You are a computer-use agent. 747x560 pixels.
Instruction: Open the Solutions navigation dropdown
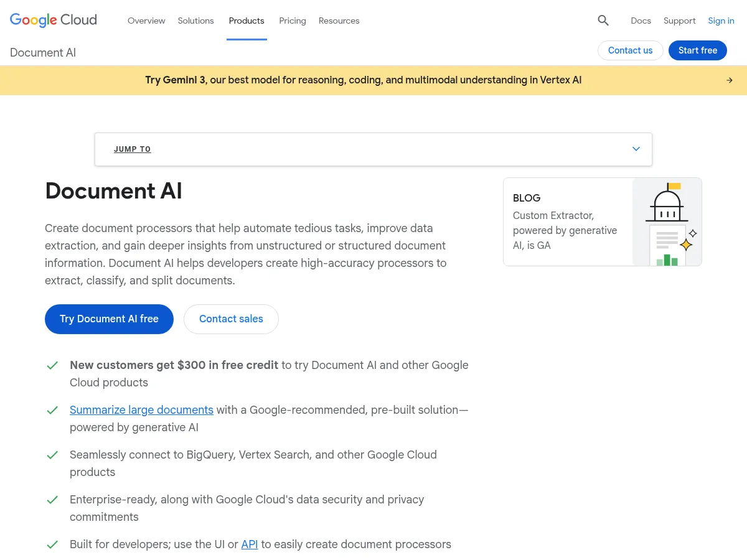(195, 21)
